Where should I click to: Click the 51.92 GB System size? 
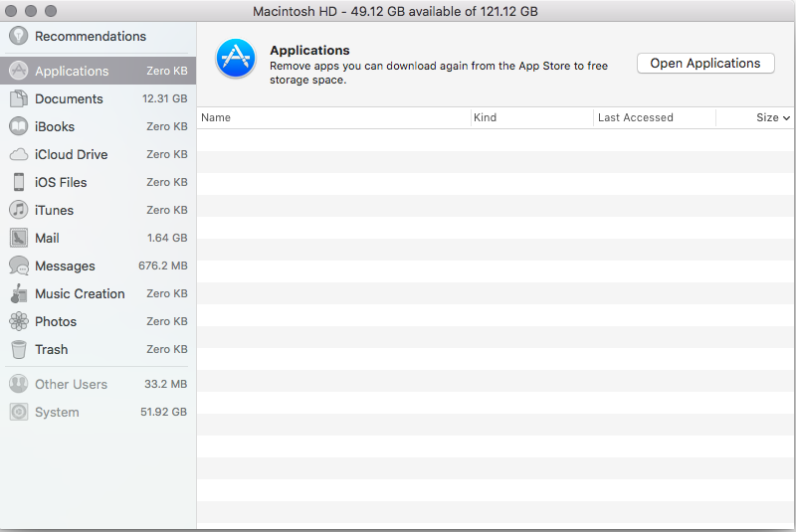pyautogui.click(x=163, y=412)
